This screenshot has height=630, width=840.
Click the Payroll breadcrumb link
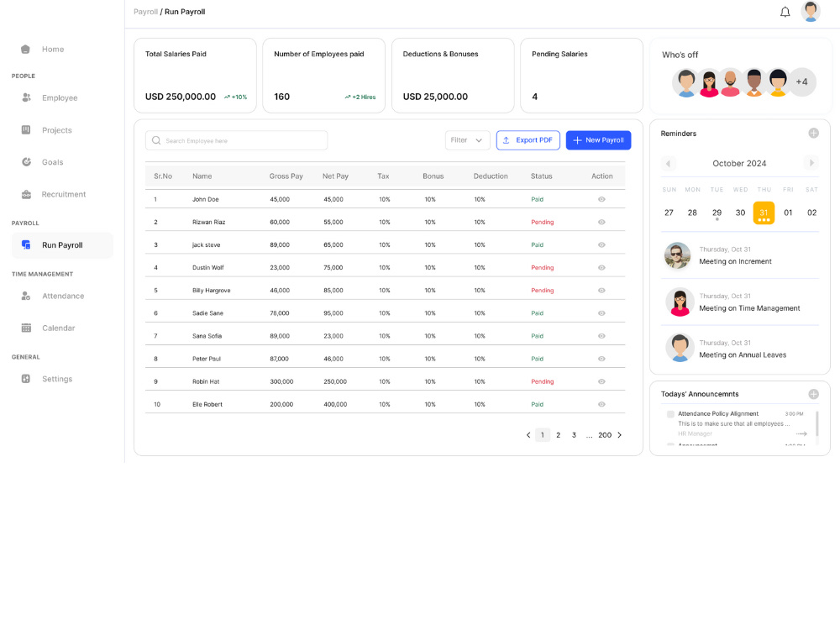click(145, 12)
